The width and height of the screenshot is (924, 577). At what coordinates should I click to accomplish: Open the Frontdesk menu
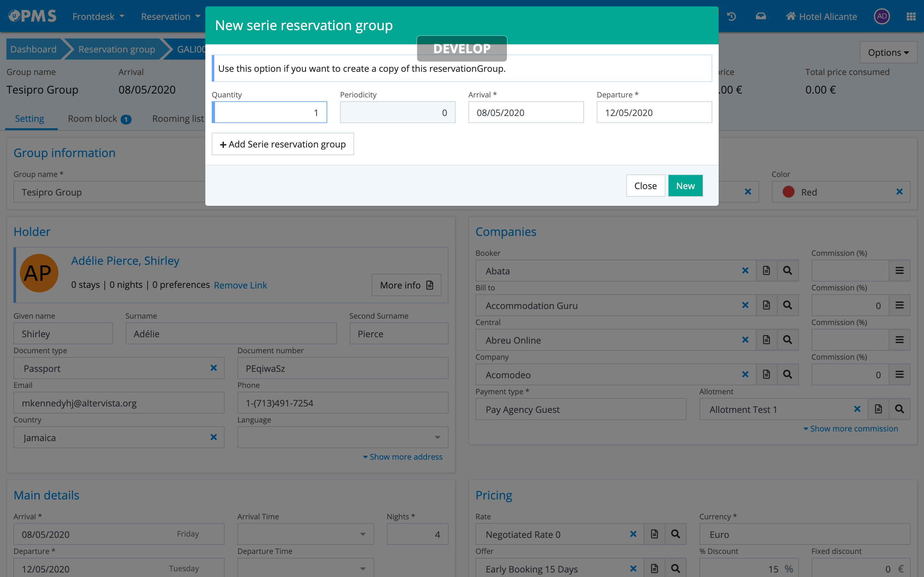click(x=98, y=16)
